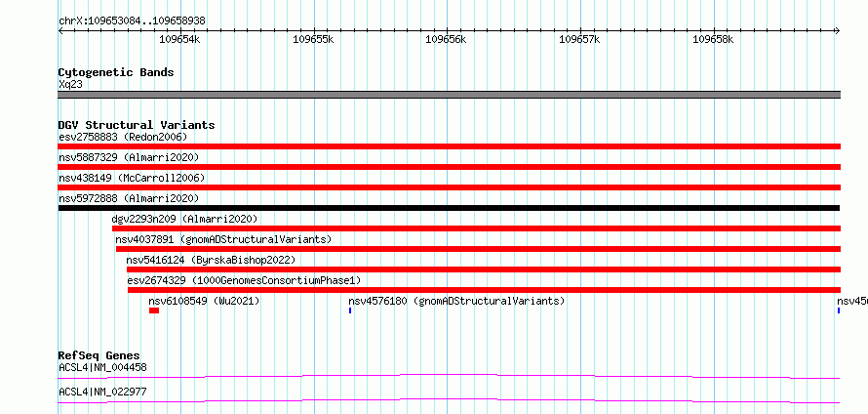Click the nsv4037891 (gnomADStructuralVariants) label
This screenshot has width=868, height=414.
pos(223,239)
